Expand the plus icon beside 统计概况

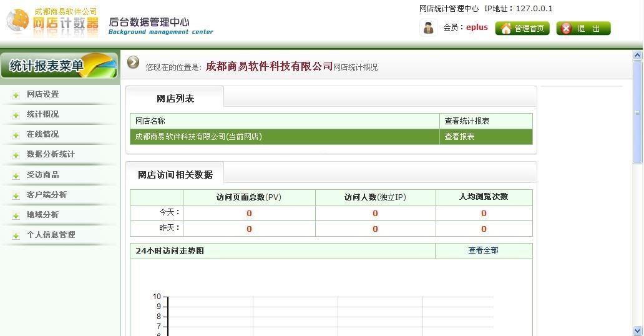[16, 115]
